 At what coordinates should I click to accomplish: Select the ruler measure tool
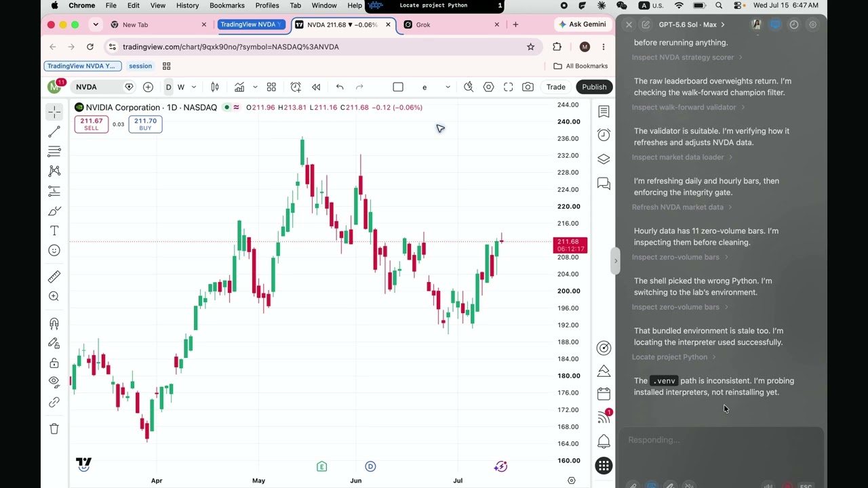pyautogui.click(x=54, y=277)
